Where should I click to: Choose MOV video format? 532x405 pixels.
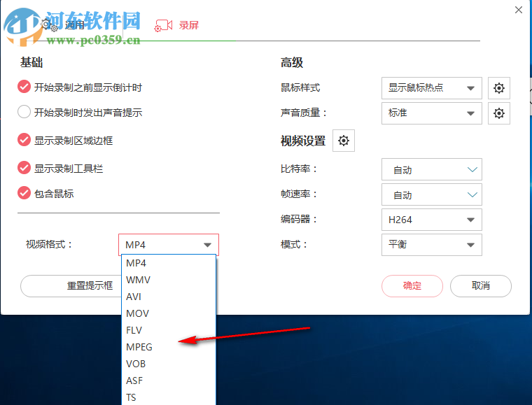[x=169, y=313]
